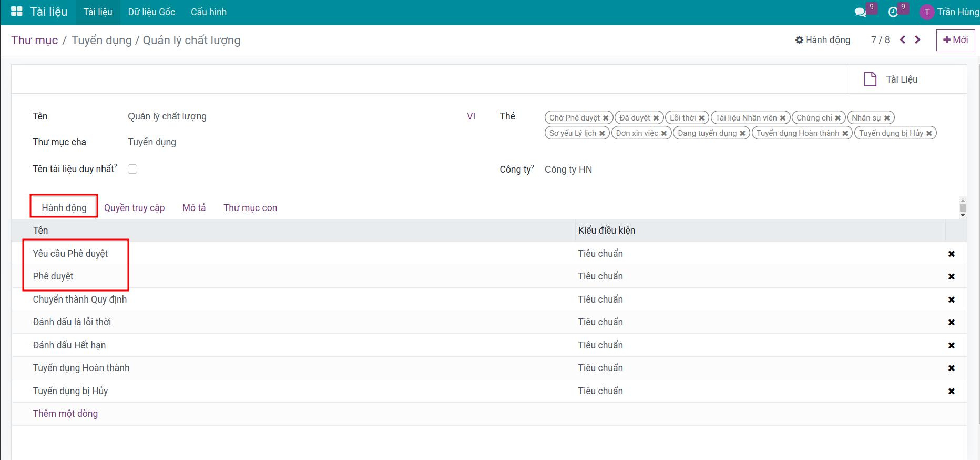
Task: Remove the 'Nhân sự' tag
Action: coord(887,118)
